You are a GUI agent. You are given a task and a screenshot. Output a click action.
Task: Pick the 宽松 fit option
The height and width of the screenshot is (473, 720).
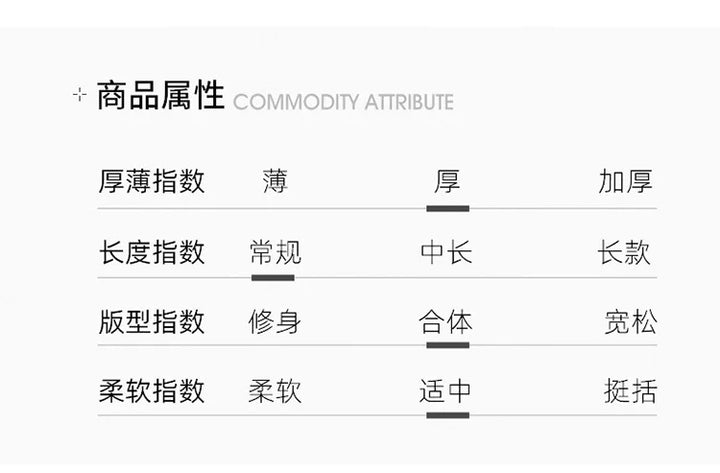pos(631,322)
